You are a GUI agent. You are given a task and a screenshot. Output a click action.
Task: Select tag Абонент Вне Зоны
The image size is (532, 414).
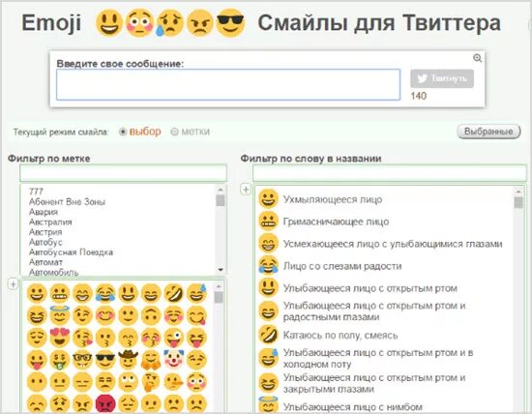coord(67,202)
